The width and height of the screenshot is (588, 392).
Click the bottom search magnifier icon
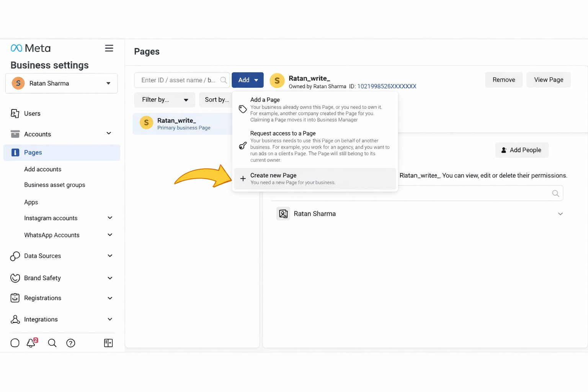pos(52,343)
